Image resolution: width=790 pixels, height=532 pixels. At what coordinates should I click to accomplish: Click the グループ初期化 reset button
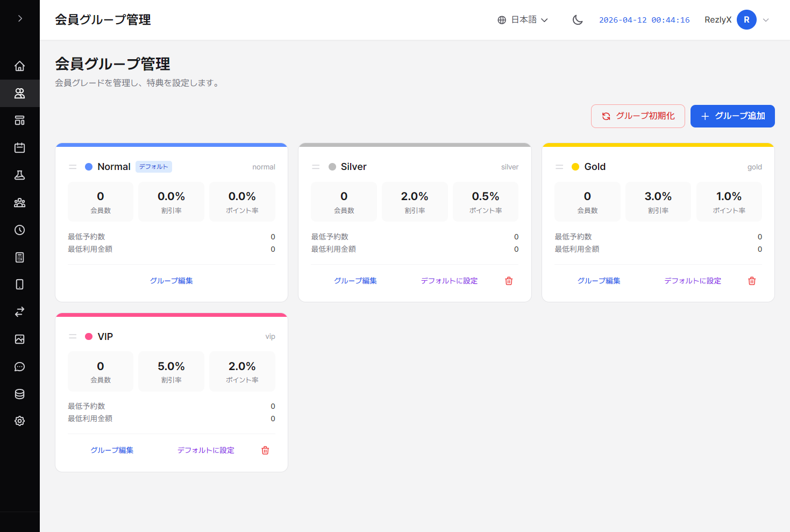point(638,116)
